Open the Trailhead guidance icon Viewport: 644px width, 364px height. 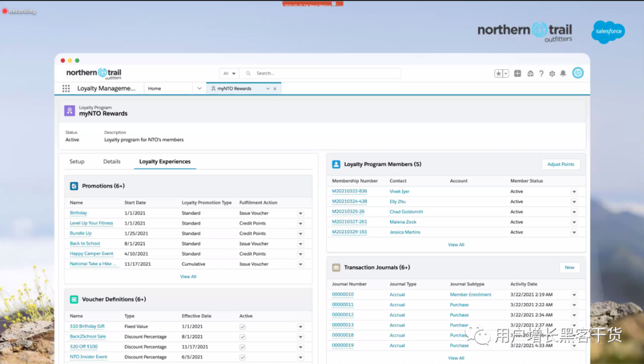point(530,73)
